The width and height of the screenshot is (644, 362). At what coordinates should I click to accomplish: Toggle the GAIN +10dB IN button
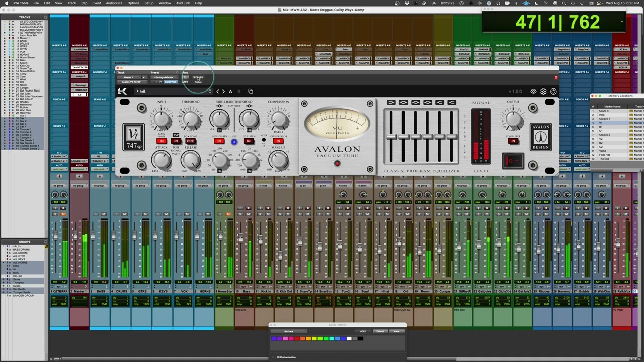pos(162,141)
